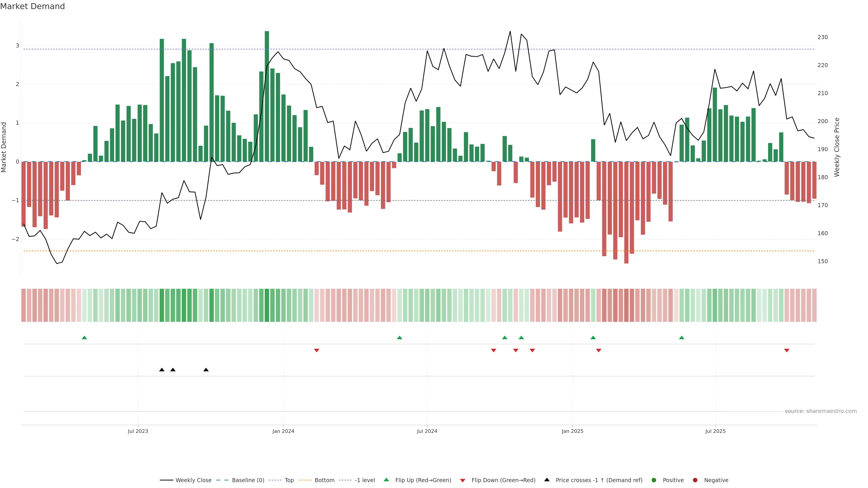Toggle the Weekly Close legend entry
Screen dimensions: 868x488
[193, 480]
